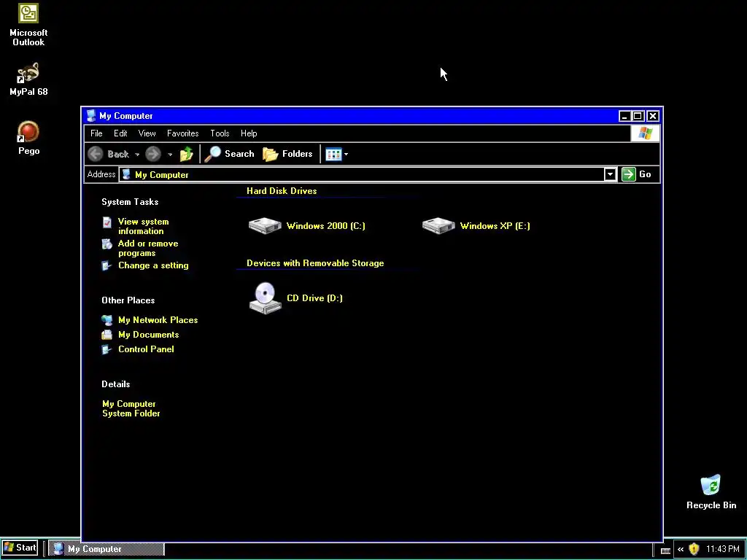Collapse the Details panel header
This screenshot has height=560, width=747.
[x=116, y=384]
